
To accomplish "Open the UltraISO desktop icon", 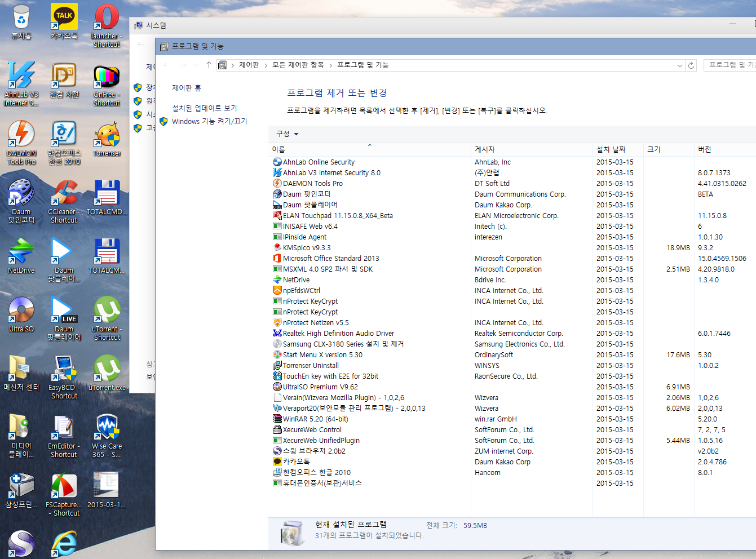I will (21, 314).
